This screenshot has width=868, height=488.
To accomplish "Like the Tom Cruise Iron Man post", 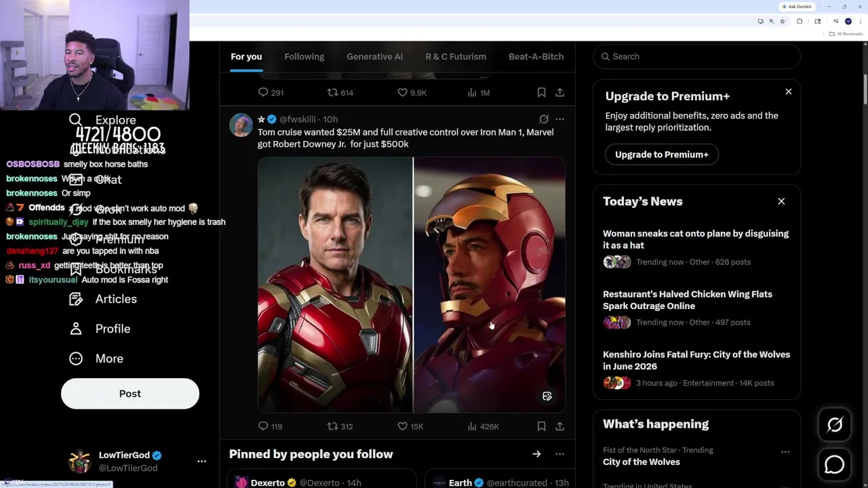I will 403,426.
